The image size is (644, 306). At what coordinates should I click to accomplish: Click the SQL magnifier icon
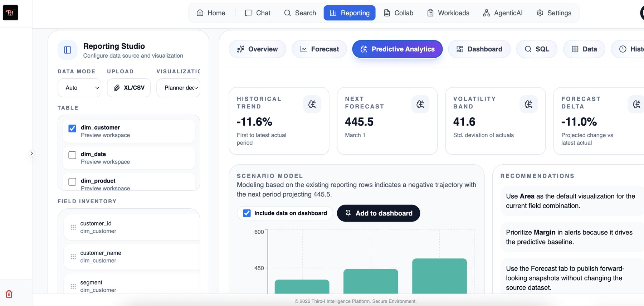click(528, 49)
